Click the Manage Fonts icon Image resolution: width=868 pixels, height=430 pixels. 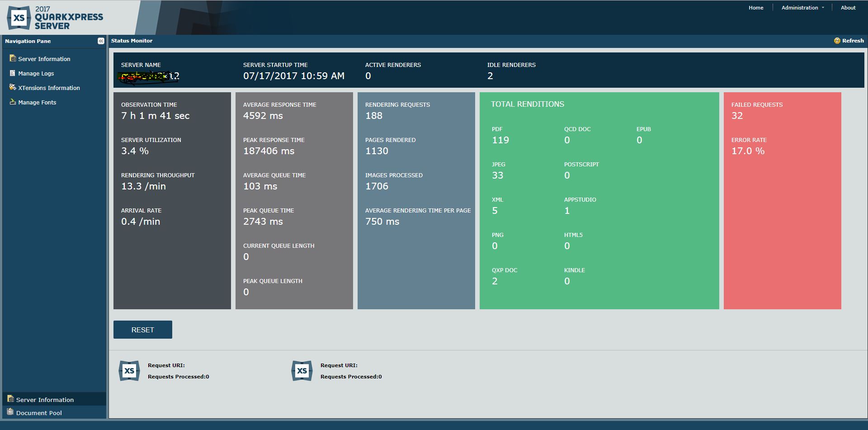tap(13, 102)
